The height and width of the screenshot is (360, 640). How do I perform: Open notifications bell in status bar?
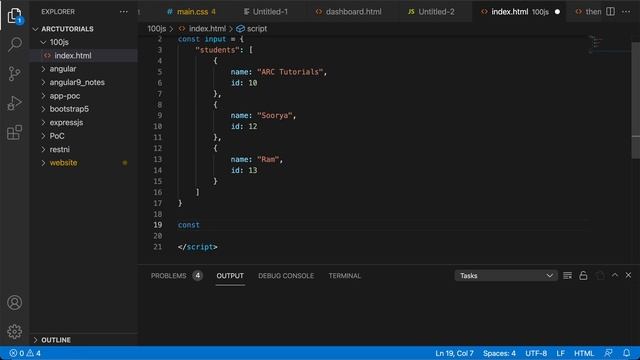pos(627,353)
